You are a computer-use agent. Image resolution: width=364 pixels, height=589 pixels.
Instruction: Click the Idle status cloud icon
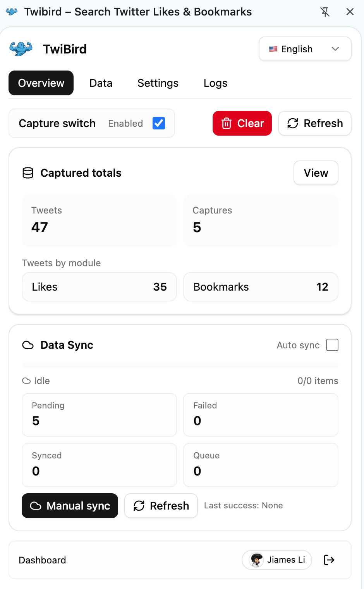[26, 381]
